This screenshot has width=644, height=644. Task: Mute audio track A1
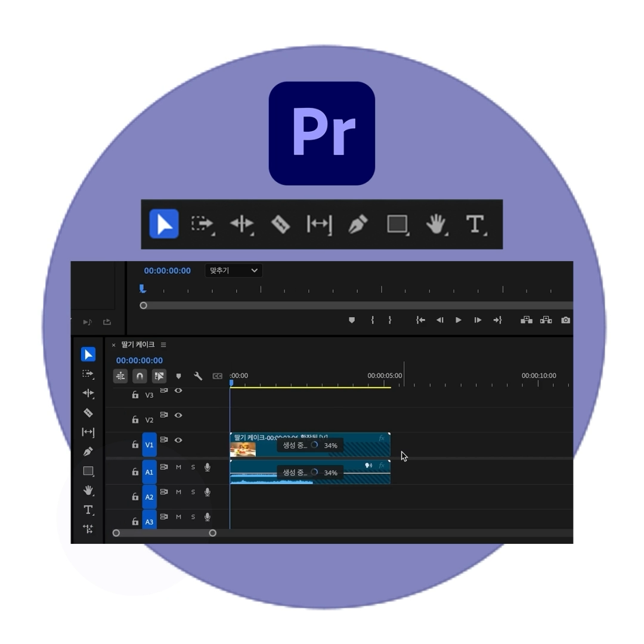[178, 467]
